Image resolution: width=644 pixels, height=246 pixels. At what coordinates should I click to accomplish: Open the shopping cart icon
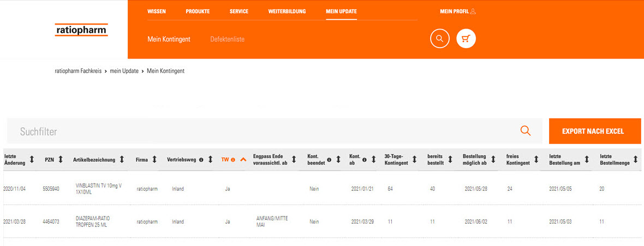(466, 39)
